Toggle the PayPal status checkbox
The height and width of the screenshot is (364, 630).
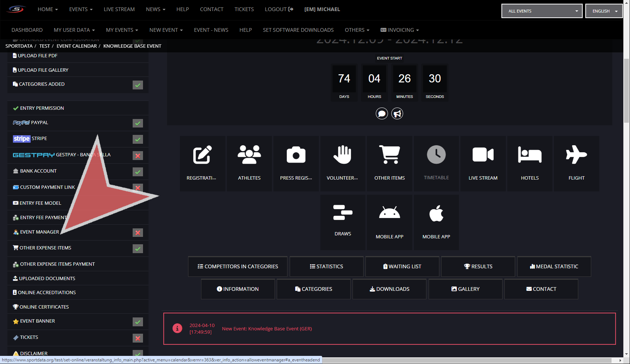tap(138, 123)
